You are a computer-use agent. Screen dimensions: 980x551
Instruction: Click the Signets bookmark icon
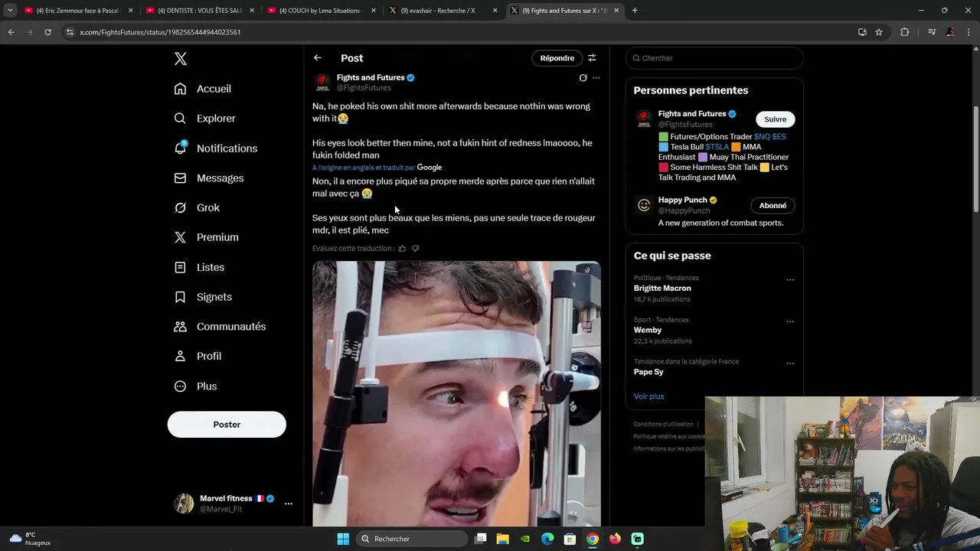point(180,297)
